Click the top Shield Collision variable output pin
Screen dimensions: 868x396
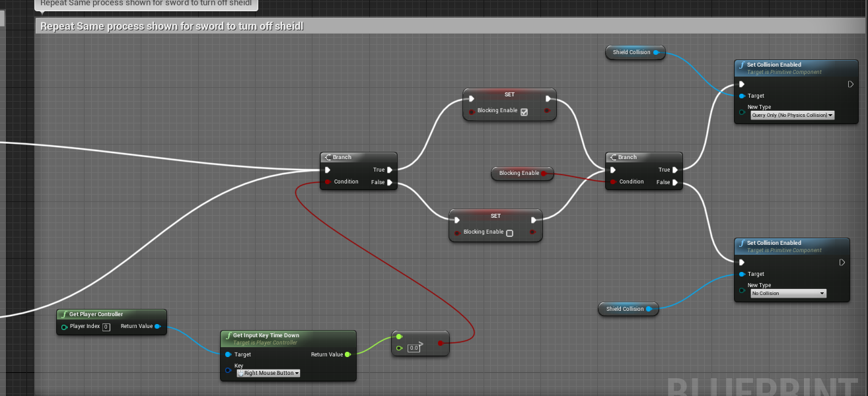coord(656,52)
